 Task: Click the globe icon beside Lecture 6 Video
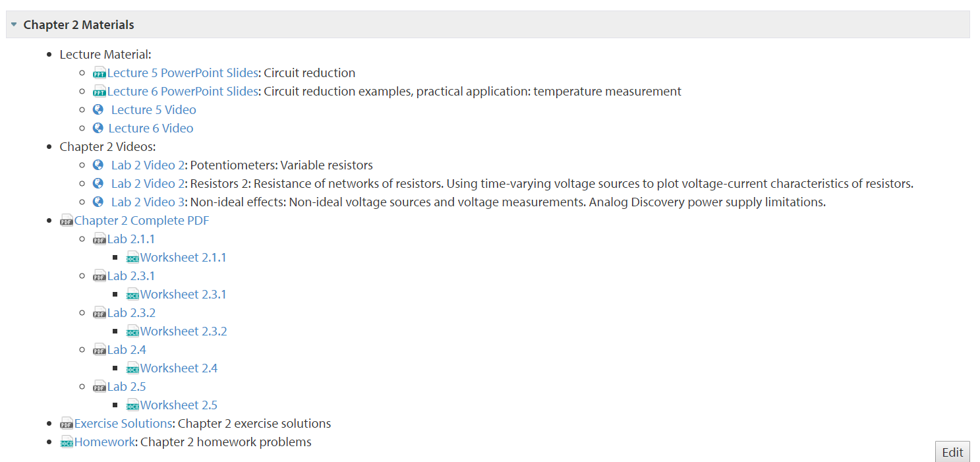coord(98,128)
